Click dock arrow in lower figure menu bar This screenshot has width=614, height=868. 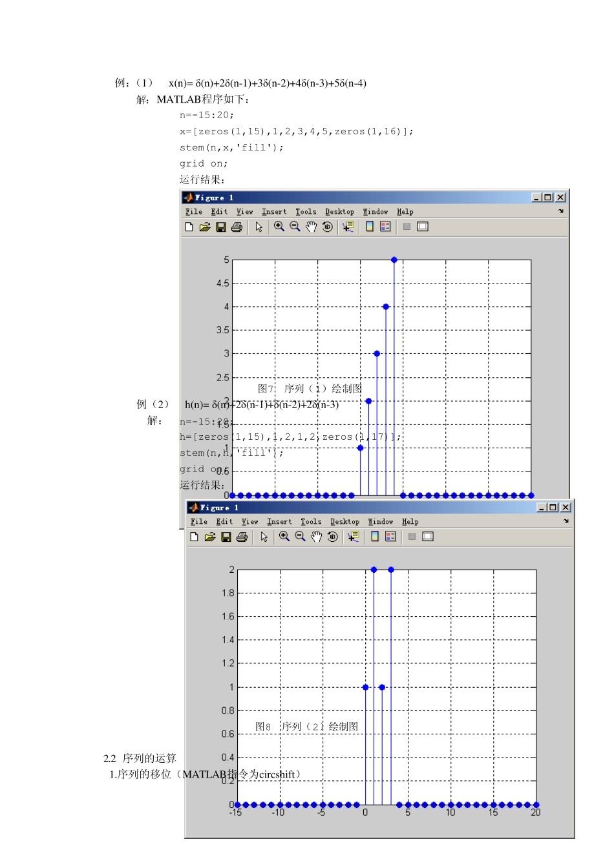[x=566, y=521]
